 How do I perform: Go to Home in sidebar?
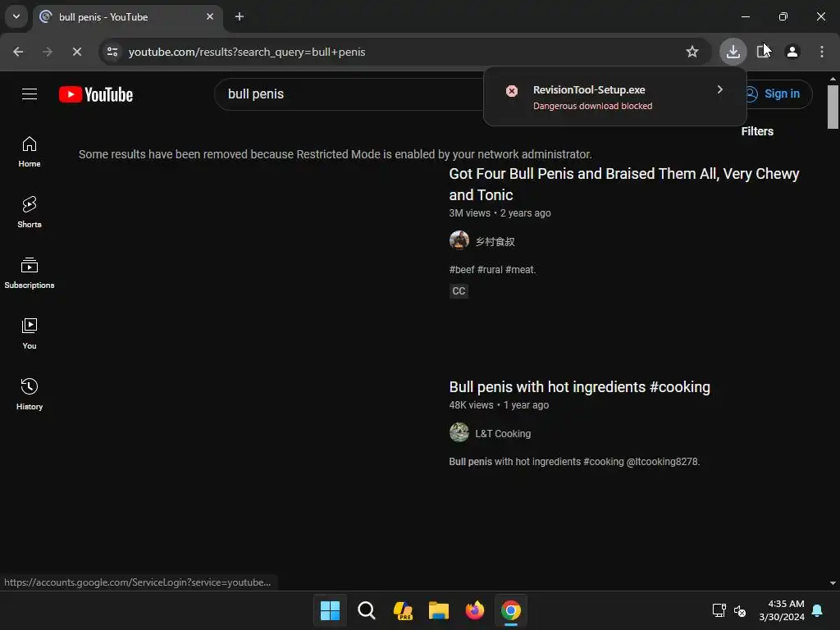[x=30, y=152]
